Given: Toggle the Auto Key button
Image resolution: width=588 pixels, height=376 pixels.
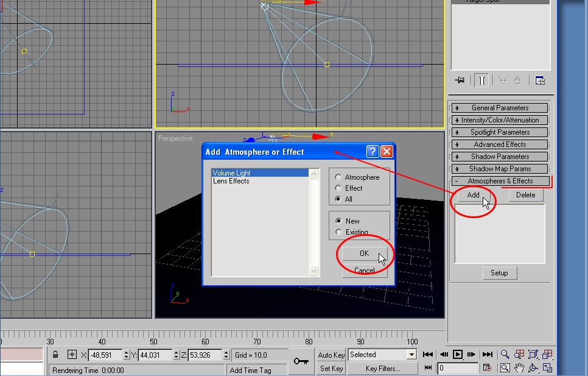Looking at the screenshot, I should pyautogui.click(x=331, y=355).
